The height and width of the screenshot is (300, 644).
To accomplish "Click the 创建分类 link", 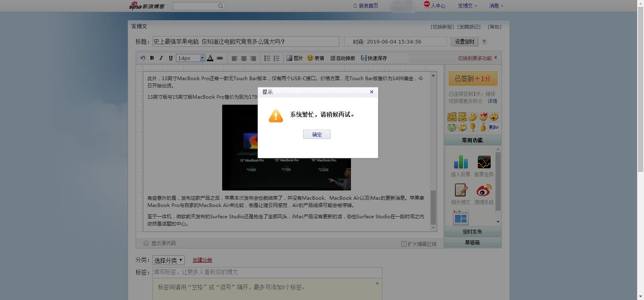I will coord(202,260).
